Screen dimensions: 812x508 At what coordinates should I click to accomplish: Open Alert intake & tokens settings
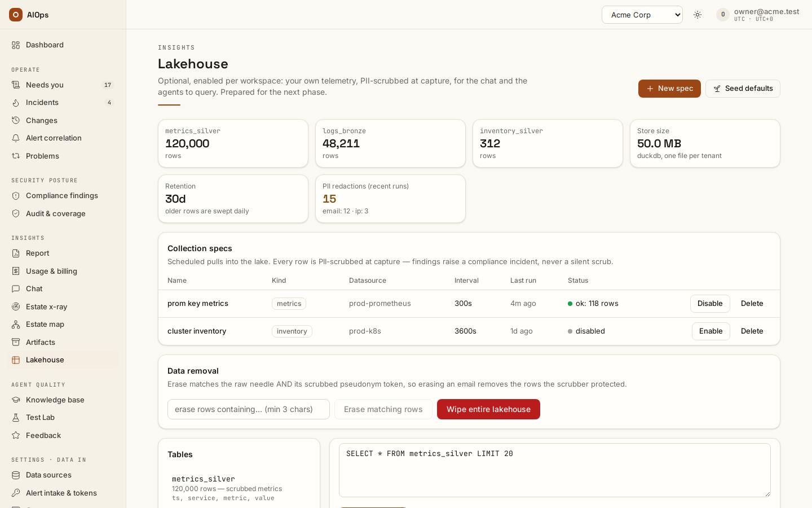63,493
